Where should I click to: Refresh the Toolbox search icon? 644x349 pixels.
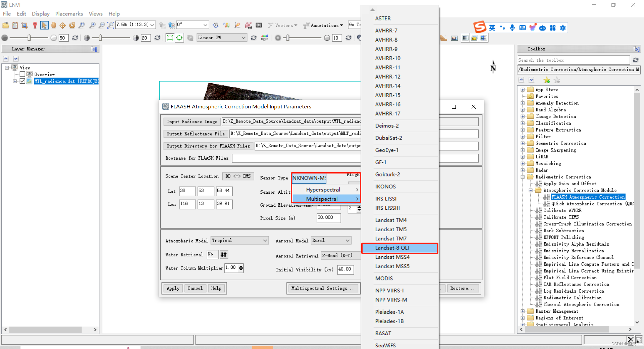pyautogui.click(x=635, y=60)
